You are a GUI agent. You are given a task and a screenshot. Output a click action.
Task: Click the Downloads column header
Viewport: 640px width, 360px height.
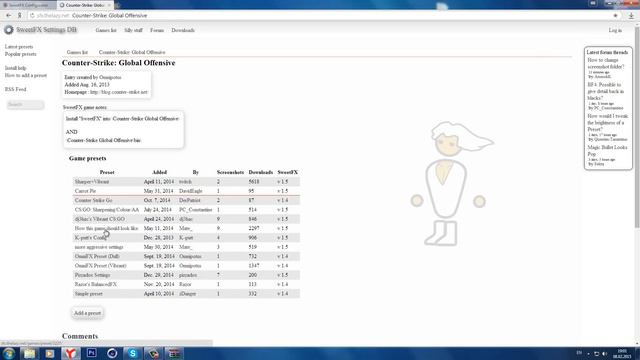click(260, 172)
